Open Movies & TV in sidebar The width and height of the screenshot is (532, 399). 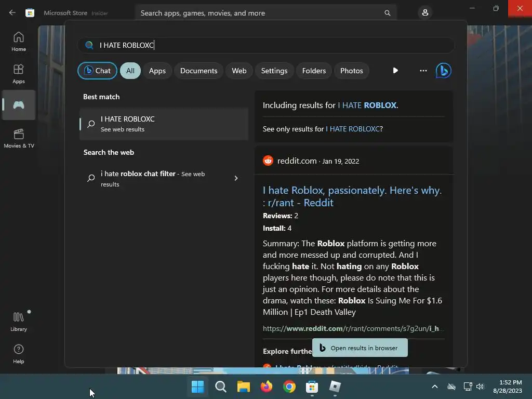(x=19, y=138)
